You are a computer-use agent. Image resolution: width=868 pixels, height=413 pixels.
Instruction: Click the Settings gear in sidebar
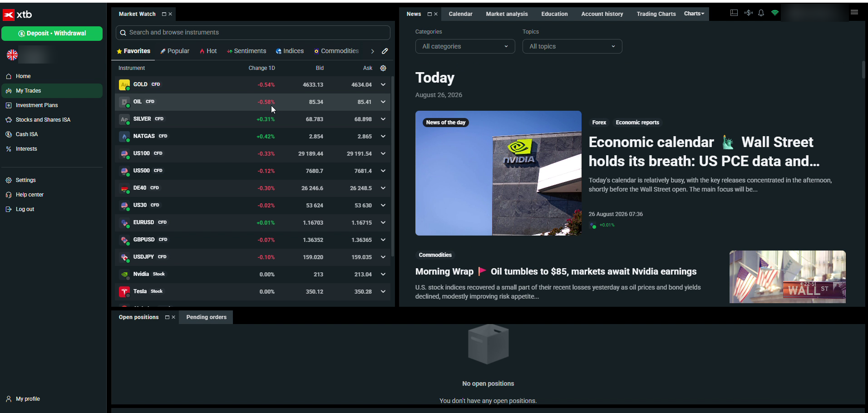pos(9,180)
